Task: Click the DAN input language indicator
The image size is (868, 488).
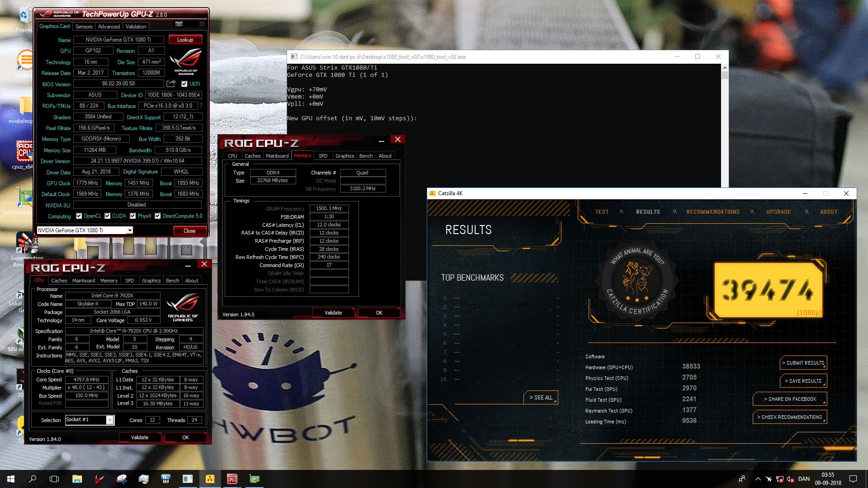Action: [x=804, y=479]
